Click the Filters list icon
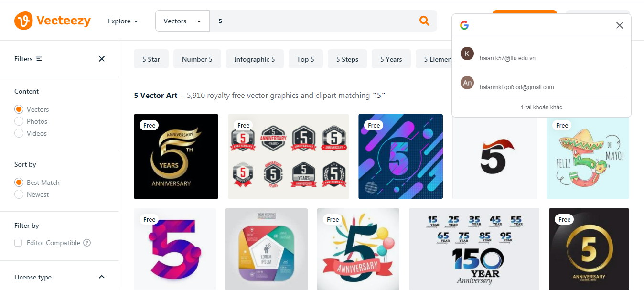The width and height of the screenshot is (644, 290). [x=39, y=59]
